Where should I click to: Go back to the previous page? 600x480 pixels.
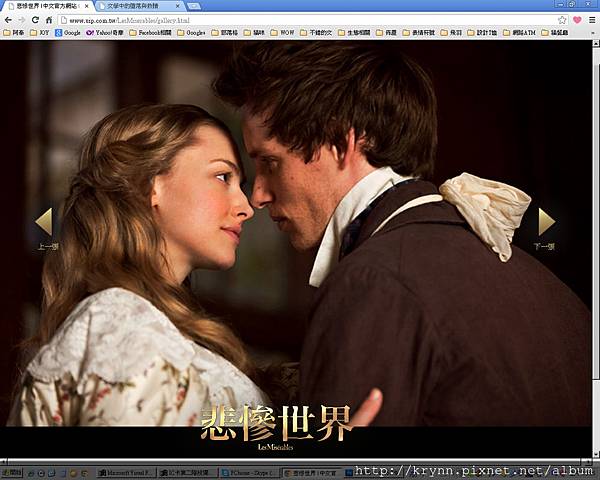click(x=8, y=20)
